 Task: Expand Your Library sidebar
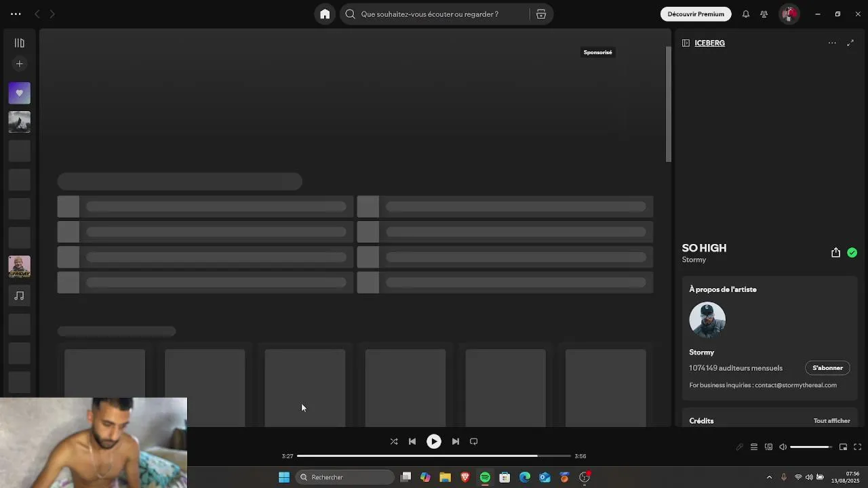click(19, 43)
